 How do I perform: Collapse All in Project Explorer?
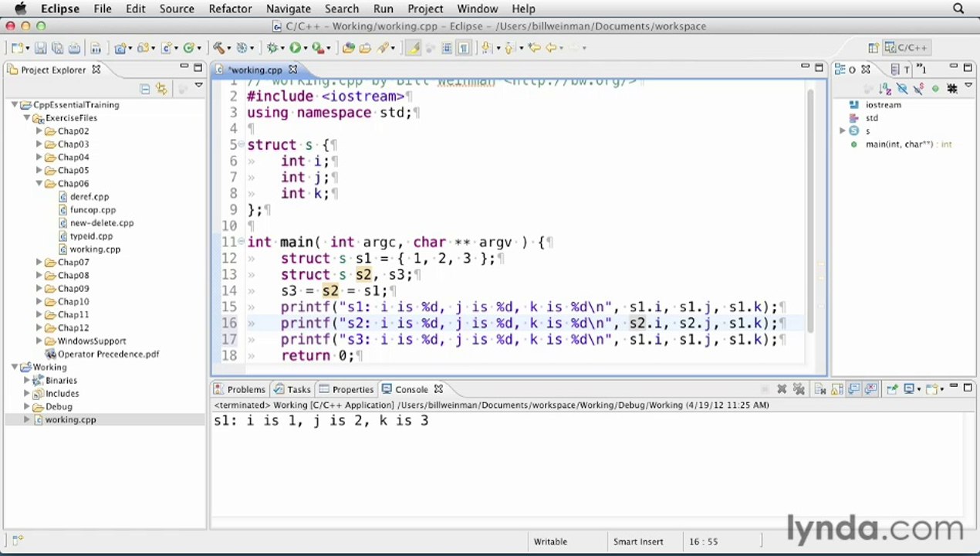coord(144,89)
